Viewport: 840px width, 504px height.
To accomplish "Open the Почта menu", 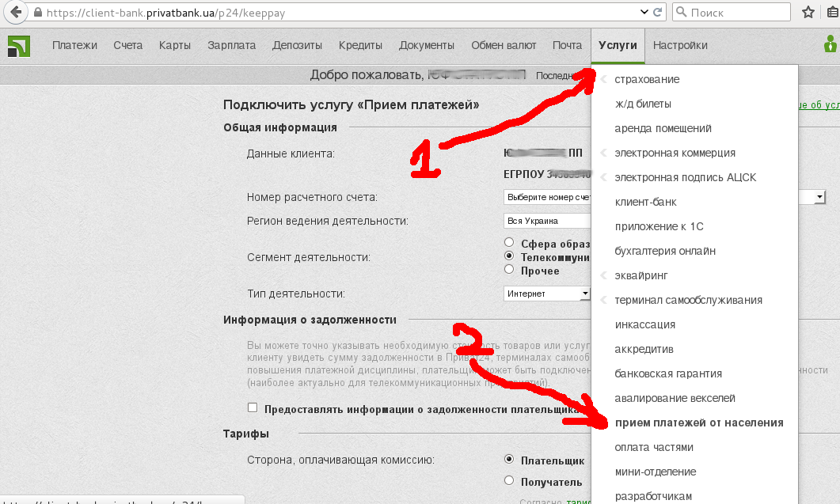I will (x=567, y=46).
